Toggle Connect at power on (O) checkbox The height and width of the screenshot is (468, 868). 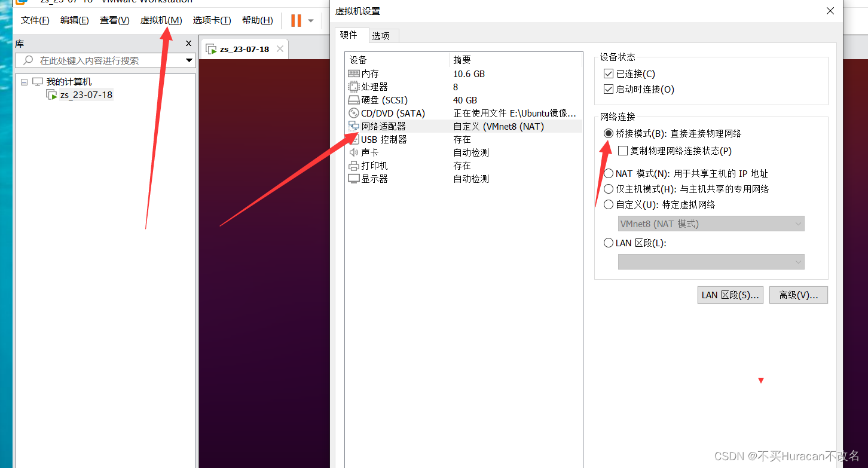point(609,89)
